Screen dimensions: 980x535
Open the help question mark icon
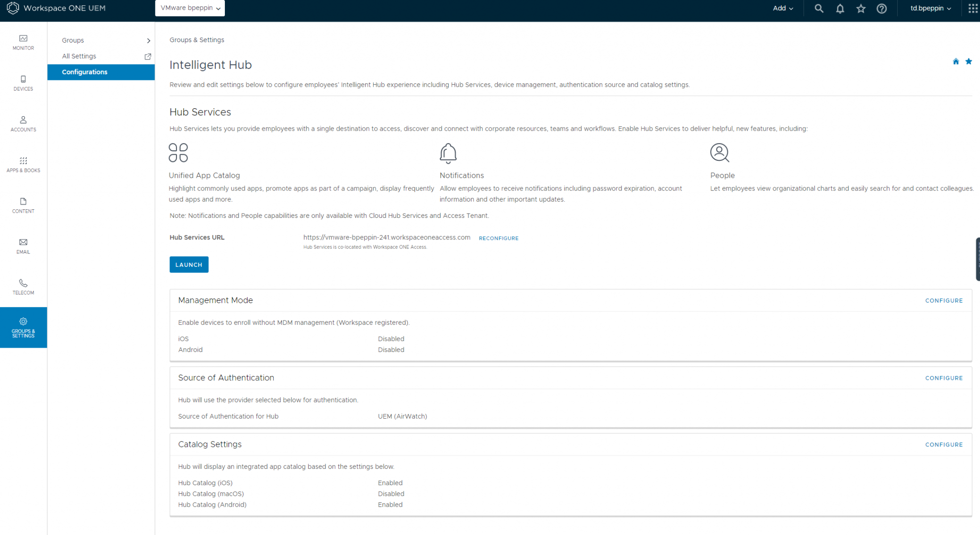tap(881, 8)
